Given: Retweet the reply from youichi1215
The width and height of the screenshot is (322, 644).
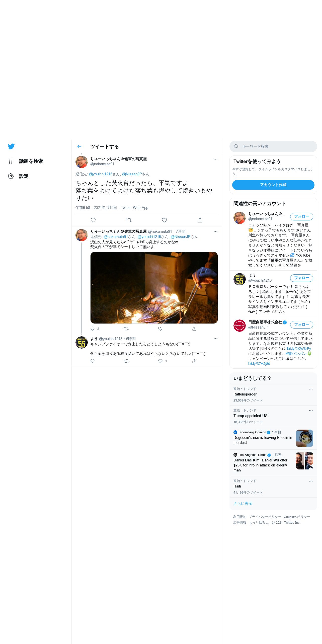Looking at the screenshot, I should [127, 361].
